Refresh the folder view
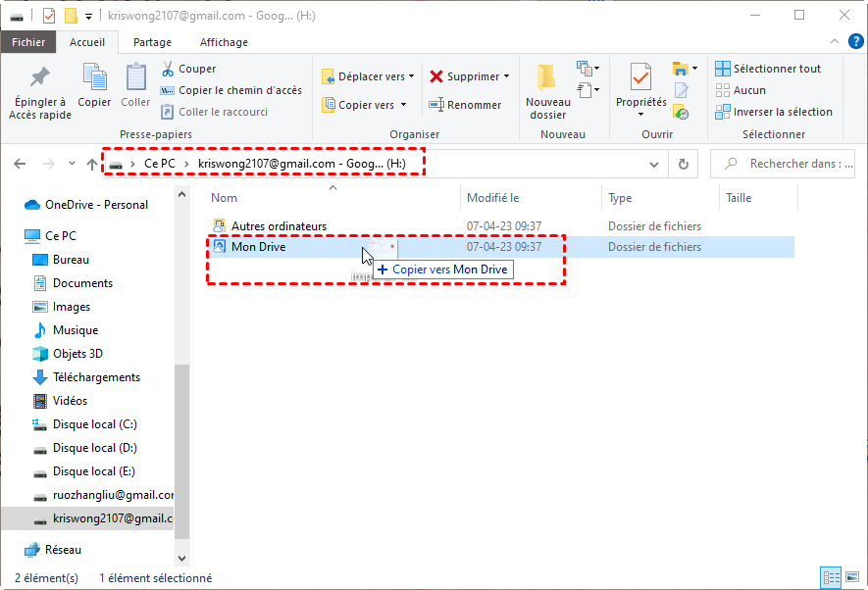This screenshot has width=868, height=590. tap(683, 165)
